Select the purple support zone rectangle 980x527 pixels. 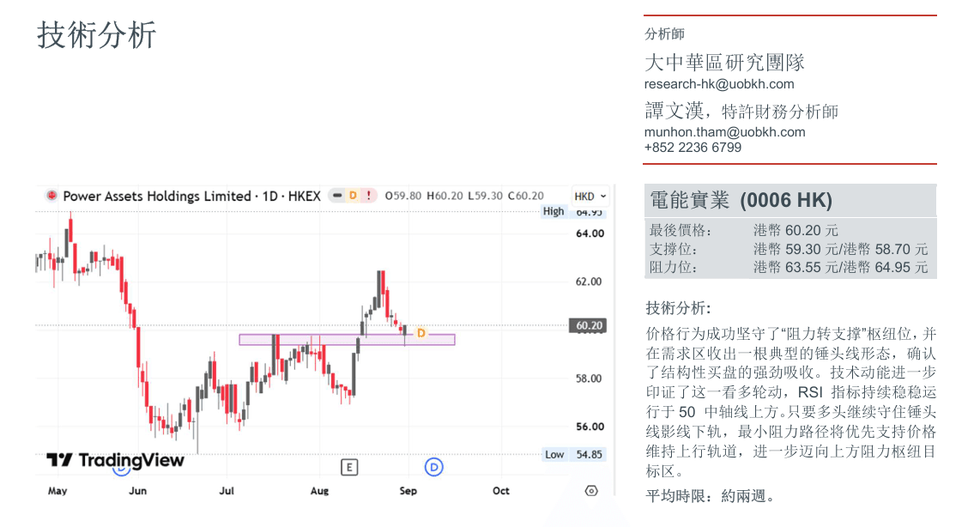(347, 339)
